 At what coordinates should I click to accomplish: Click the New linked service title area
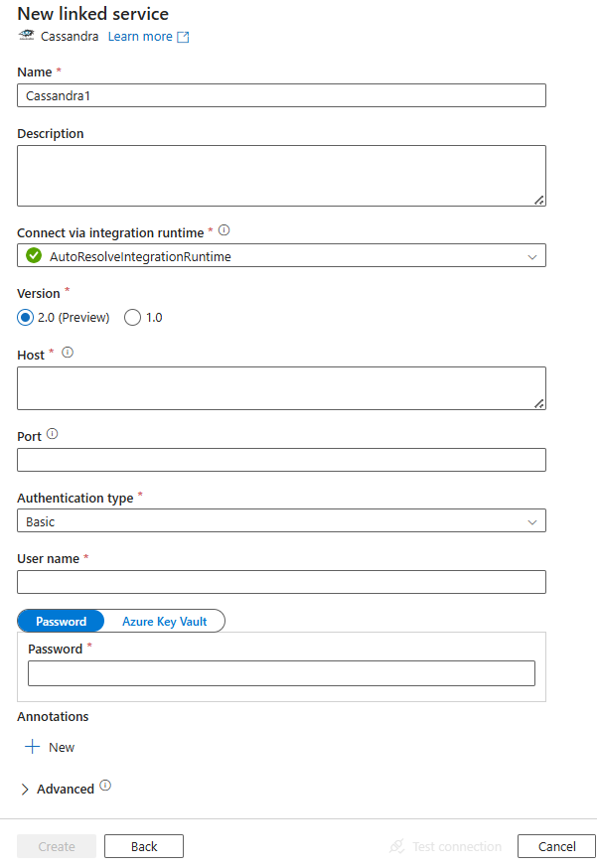click(92, 14)
